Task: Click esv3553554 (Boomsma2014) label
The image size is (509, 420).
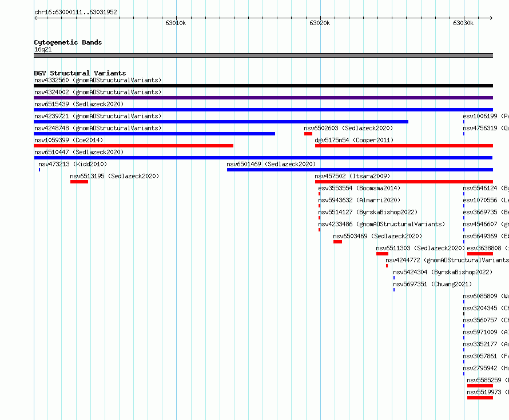Action: (359, 188)
